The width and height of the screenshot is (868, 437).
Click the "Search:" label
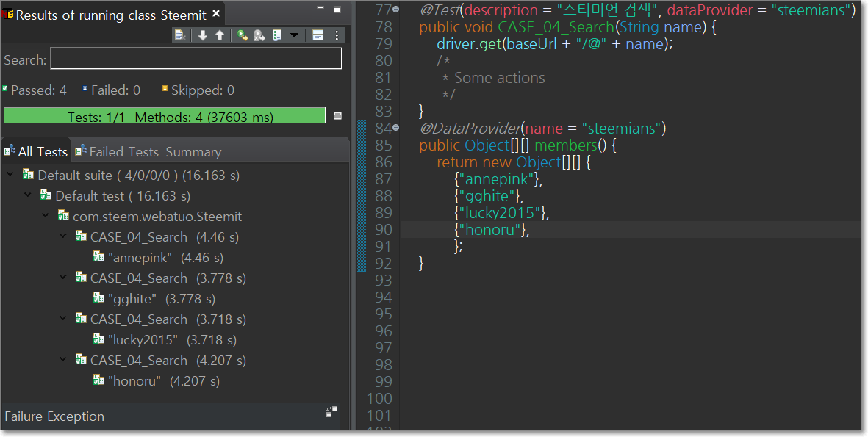click(x=26, y=59)
